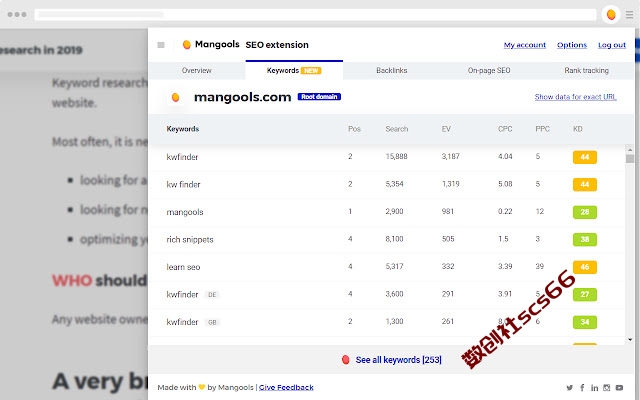Open the browser hamburger menu
Screen dimensions: 640x400
point(630,15)
